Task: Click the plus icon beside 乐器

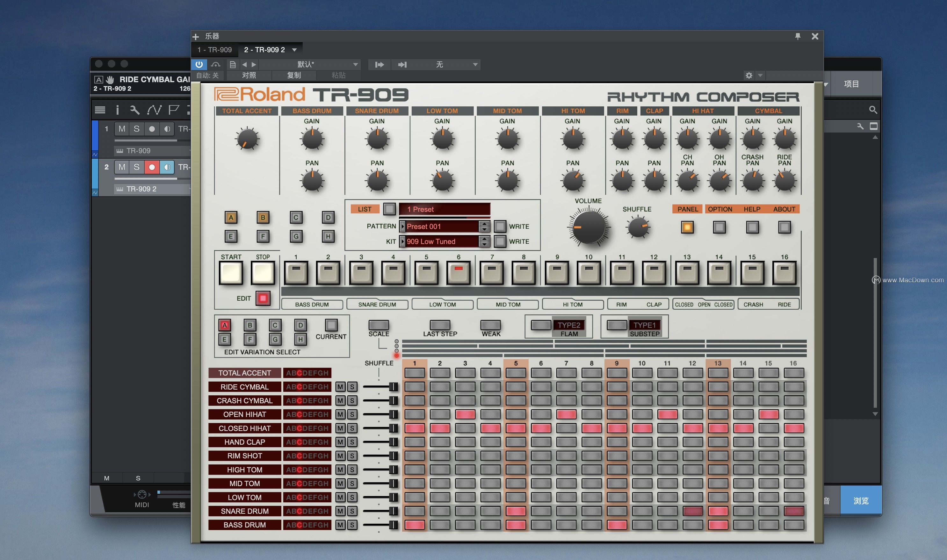Action: click(196, 37)
